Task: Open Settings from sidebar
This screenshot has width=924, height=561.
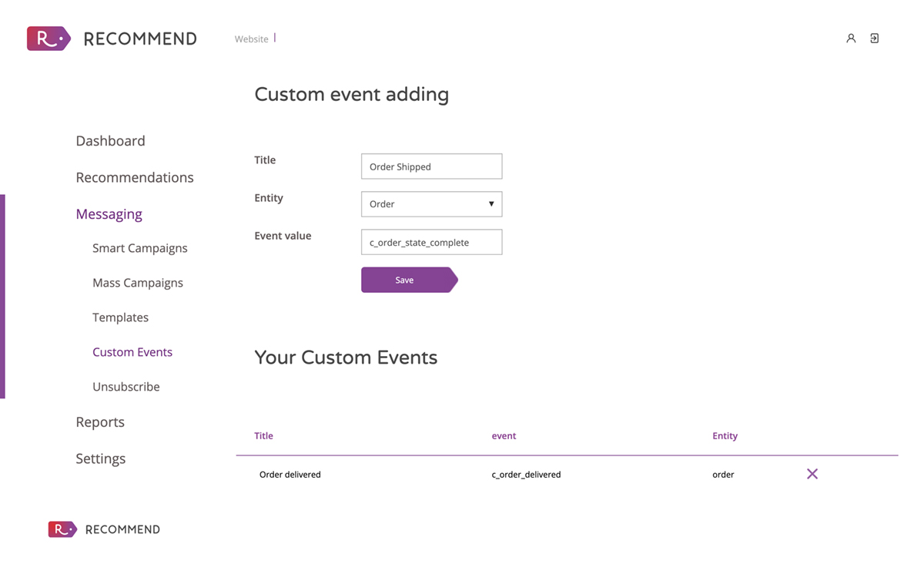Action: (x=100, y=459)
